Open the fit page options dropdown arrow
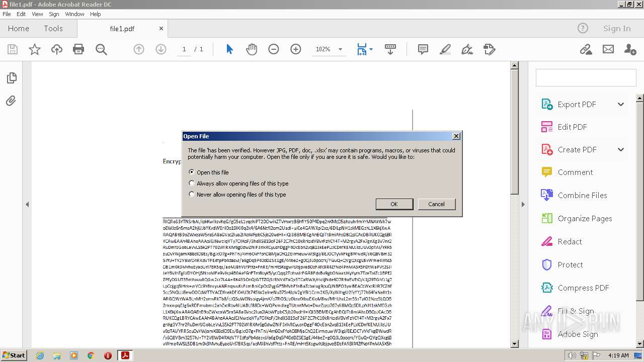This screenshot has width=644, height=362. tap(371, 49)
